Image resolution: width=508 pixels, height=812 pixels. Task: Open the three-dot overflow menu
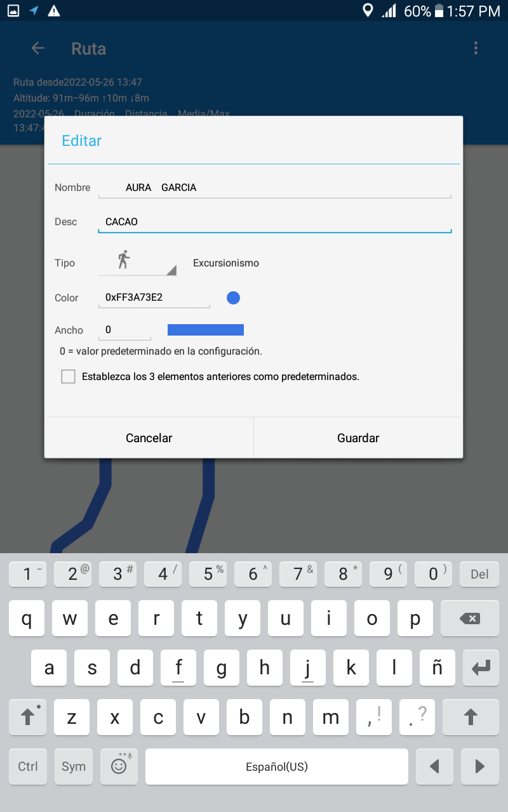pos(476,48)
